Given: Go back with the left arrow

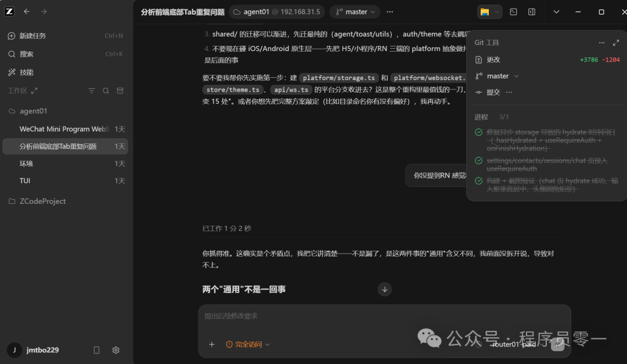Looking at the screenshot, I should [x=26, y=12].
